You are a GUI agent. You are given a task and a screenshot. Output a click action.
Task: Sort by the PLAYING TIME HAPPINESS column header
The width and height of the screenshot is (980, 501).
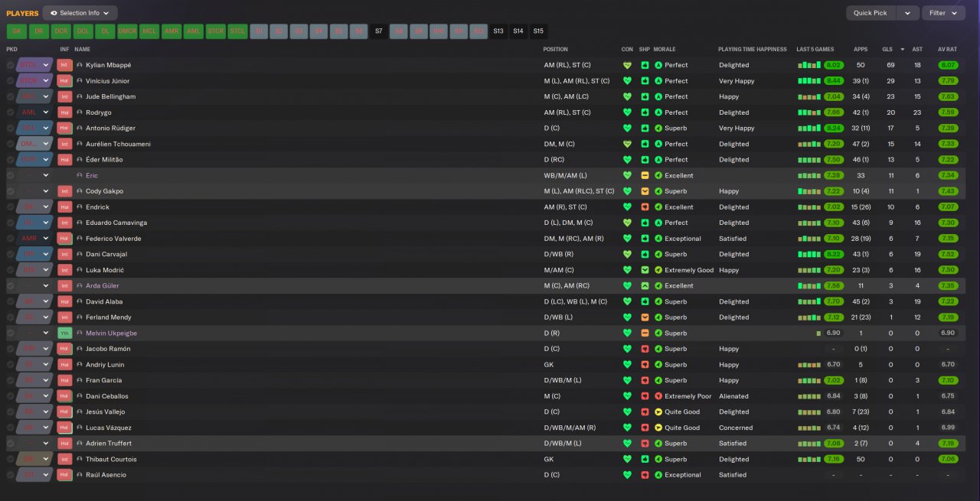tap(753, 49)
